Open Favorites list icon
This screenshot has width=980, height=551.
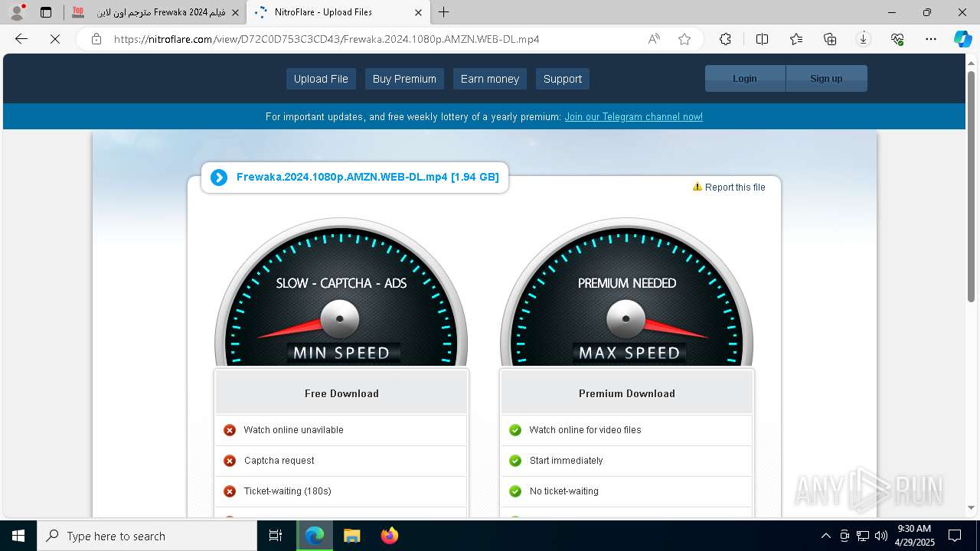click(x=796, y=39)
